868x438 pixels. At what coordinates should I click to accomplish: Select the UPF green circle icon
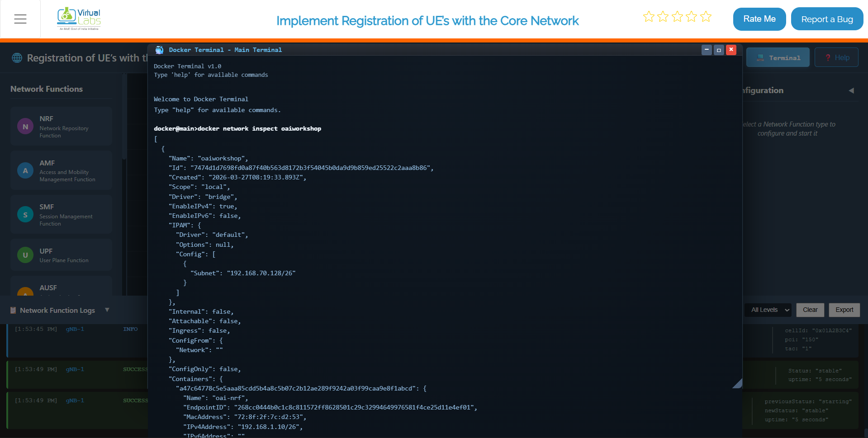coord(25,255)
